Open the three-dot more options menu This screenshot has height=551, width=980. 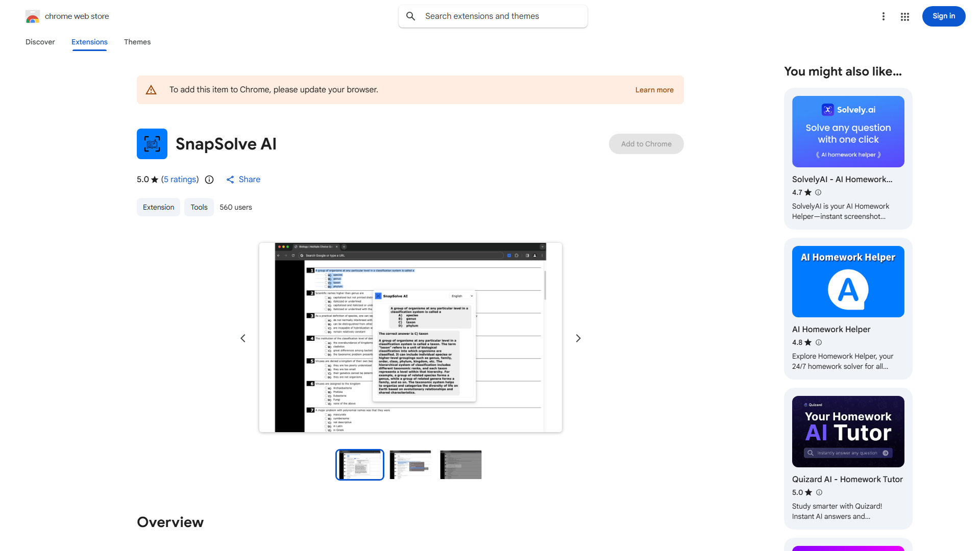(x=884, y=16)
